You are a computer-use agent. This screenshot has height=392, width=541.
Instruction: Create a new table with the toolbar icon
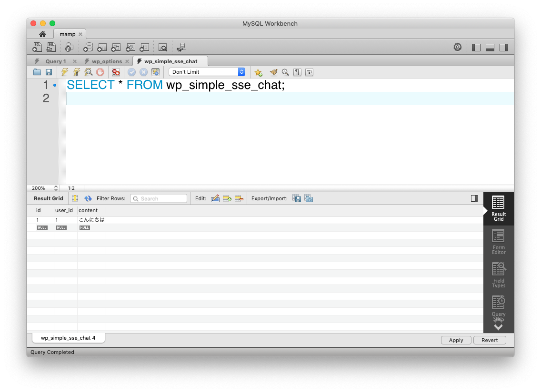click(x=101, y=47)
